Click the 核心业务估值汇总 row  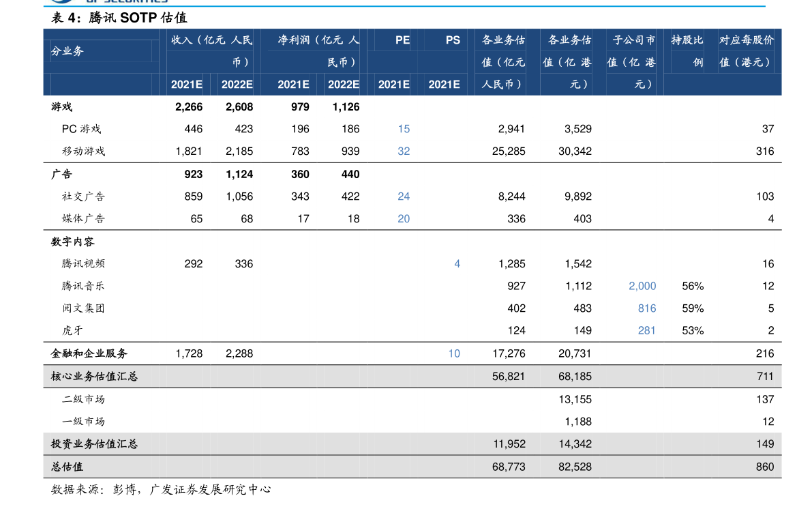pos(412,377)
